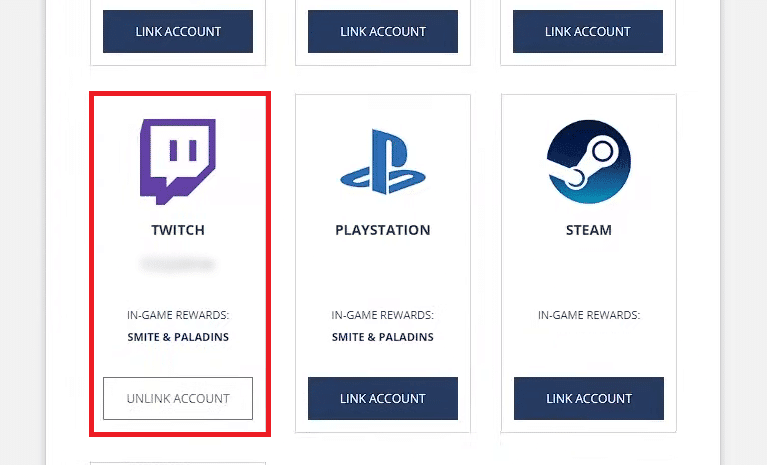Click the blurred Twitch username
767x465 pixels.
(x=178, y=264)
